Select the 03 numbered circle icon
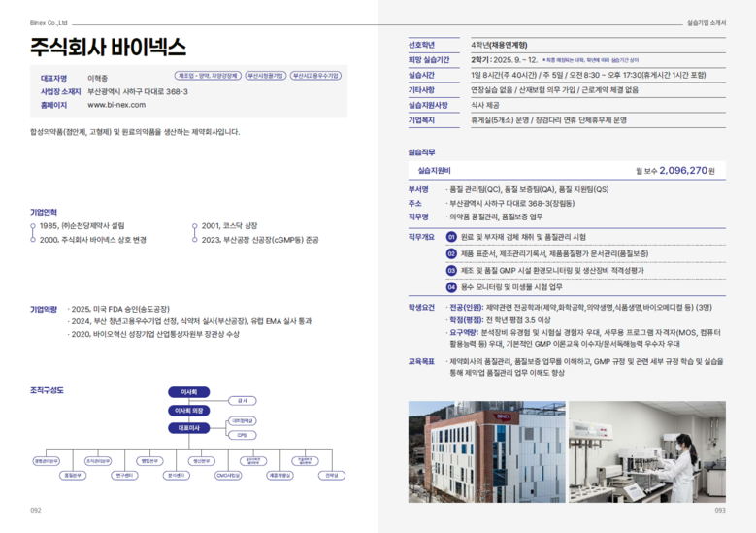This screenshot has height=533, width=756. coord(451,270)
